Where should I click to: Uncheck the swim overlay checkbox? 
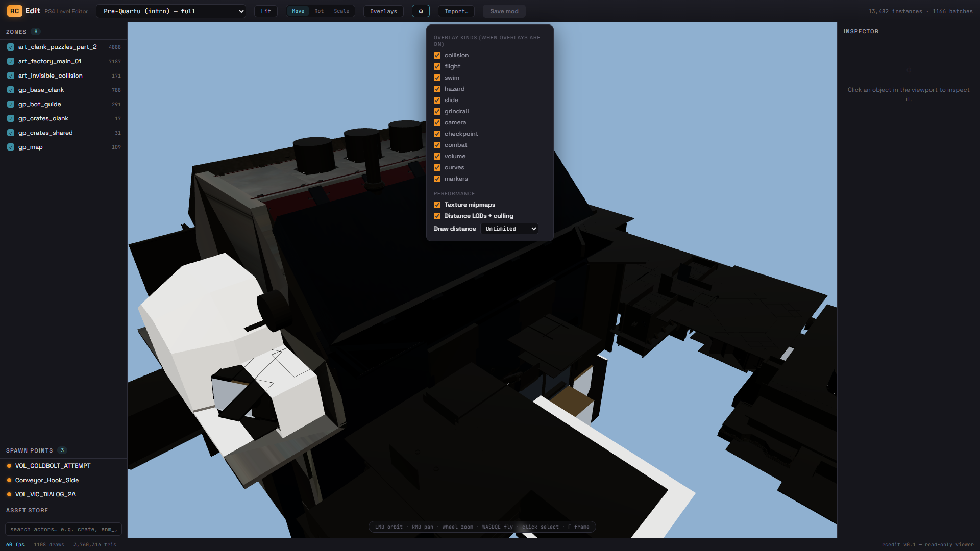437,78
